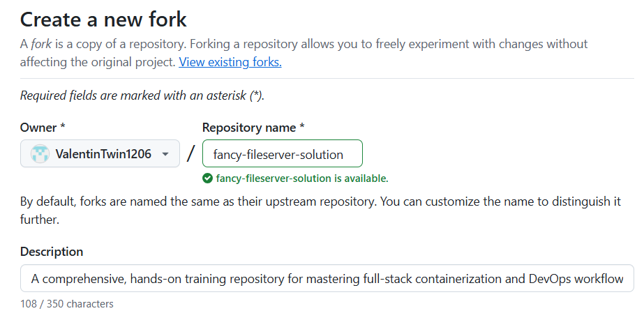Click the 'fancy-fileserver-solution is available' message

pyautogui.click(x=301, y=178)
